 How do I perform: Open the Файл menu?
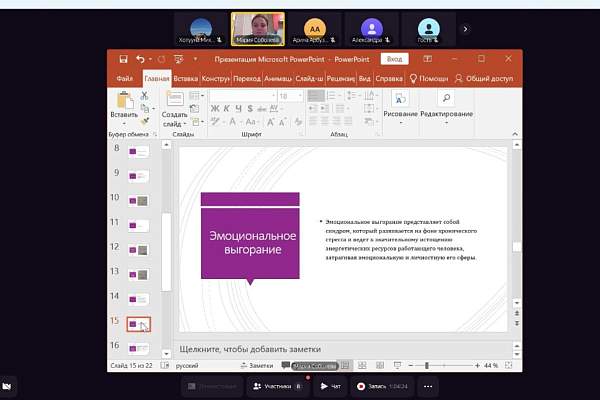point(124,78)
